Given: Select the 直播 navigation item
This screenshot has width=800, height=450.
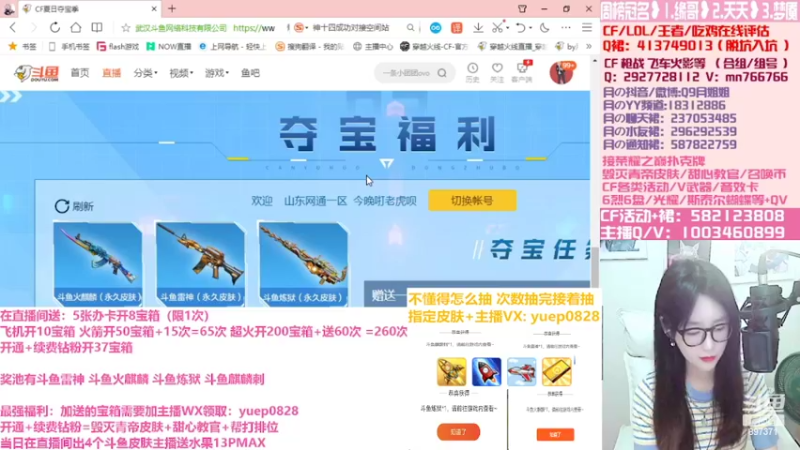Looking at the screenshot, I should pyautogui.click(x=111, y=73).
